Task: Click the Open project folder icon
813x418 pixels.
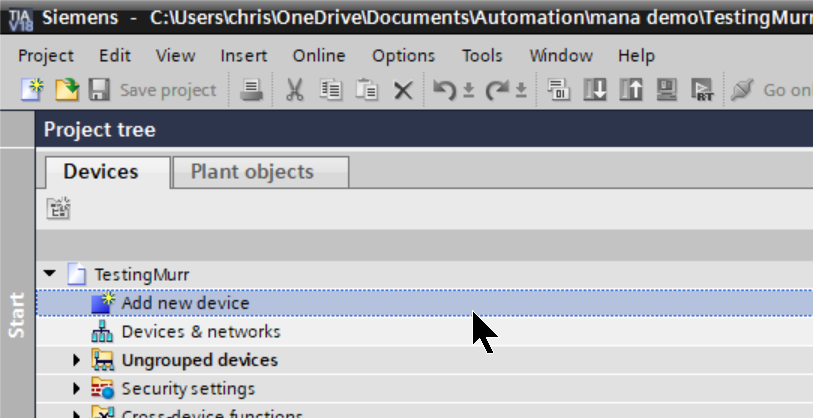Action: (67, 90)
